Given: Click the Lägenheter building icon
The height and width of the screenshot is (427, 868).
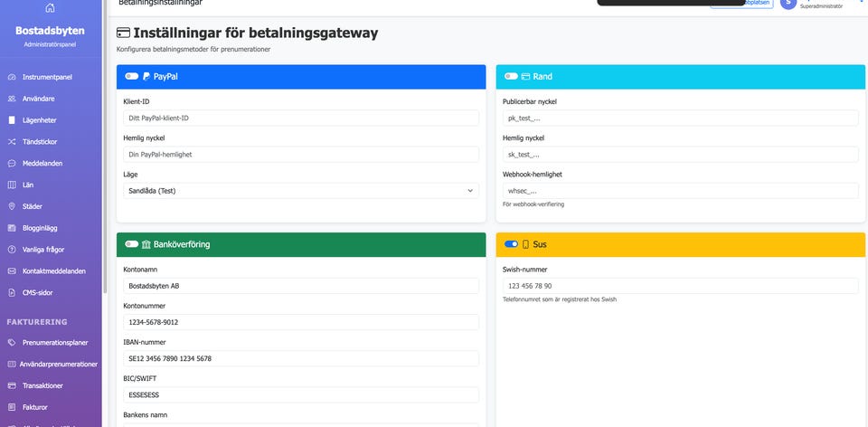Looking at the screenshot, I should click(12, 120).
